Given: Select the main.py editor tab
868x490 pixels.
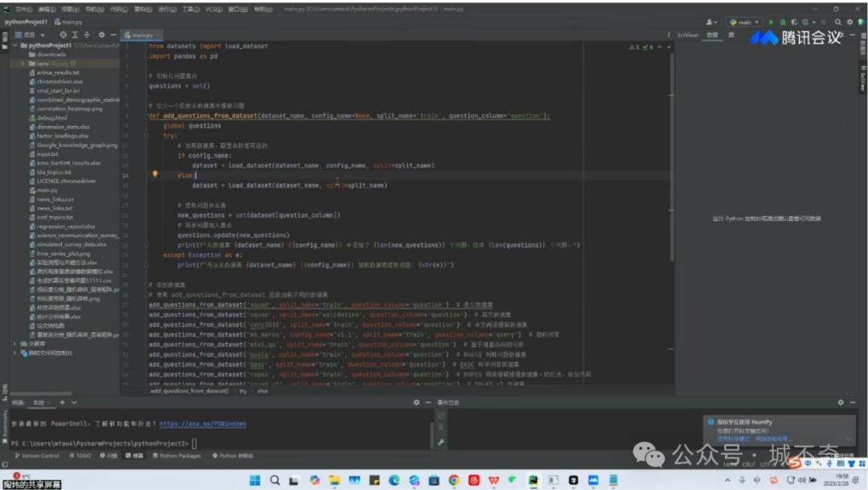Looking at the screenshot, I should point(142,35).
